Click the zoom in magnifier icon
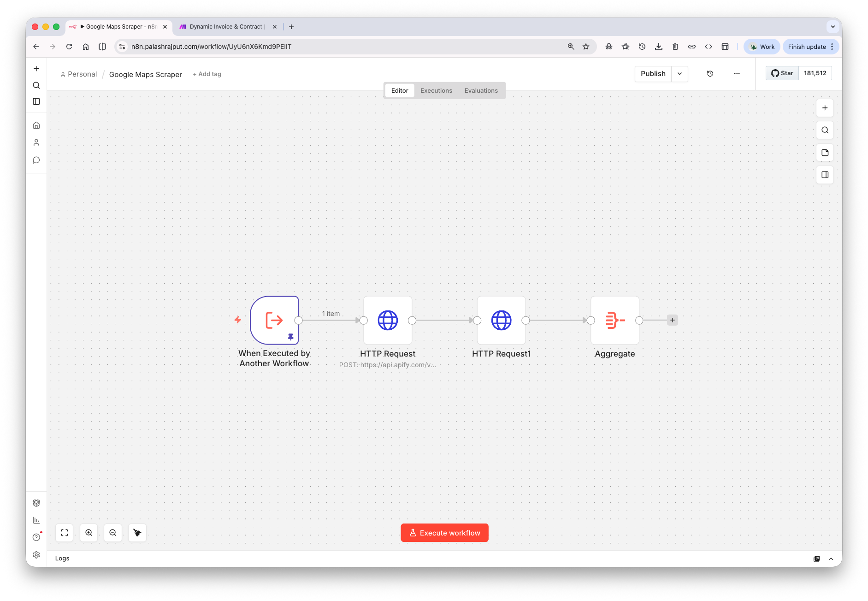The width and height of the screenshot is (868, 601). coord(89,533)
